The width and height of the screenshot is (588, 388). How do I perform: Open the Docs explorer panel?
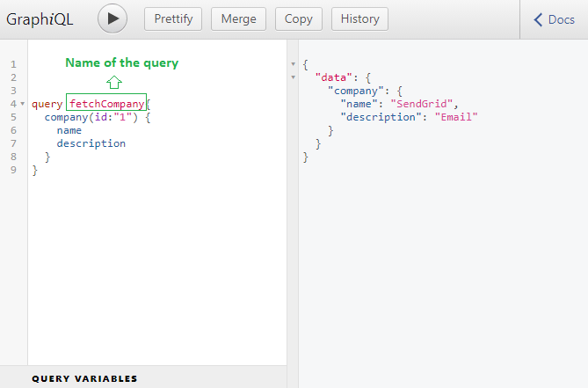pos(555,19)
